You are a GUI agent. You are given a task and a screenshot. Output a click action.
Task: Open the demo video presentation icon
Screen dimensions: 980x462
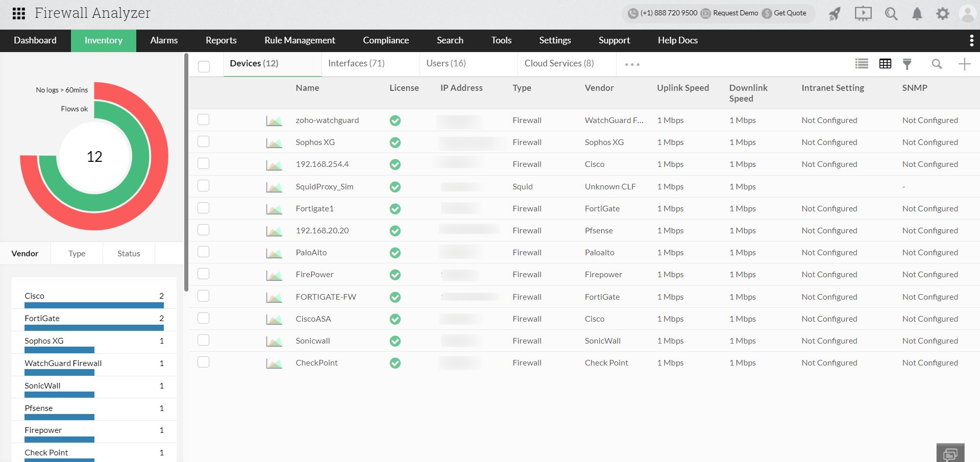(863, 14)
